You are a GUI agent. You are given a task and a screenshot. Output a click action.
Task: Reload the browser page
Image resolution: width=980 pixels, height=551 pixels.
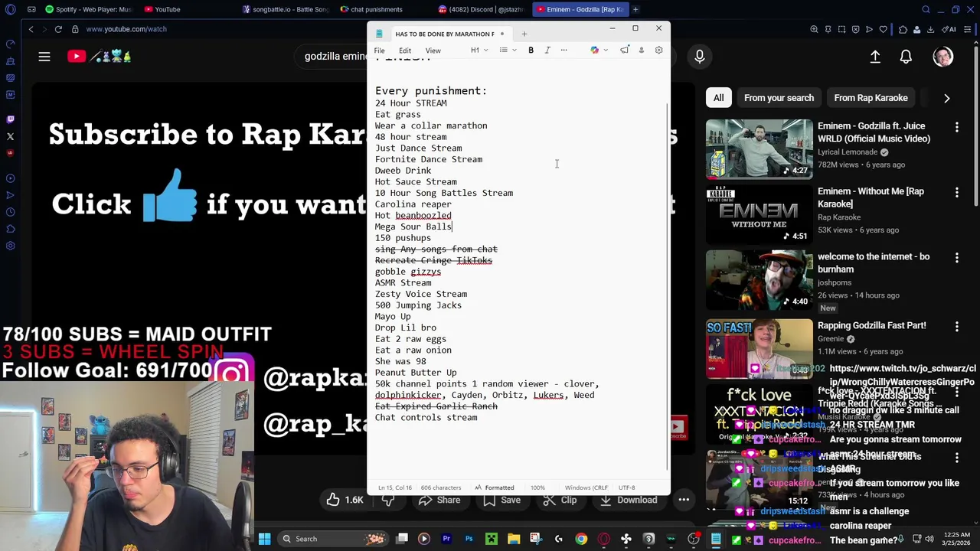(58, 29)
